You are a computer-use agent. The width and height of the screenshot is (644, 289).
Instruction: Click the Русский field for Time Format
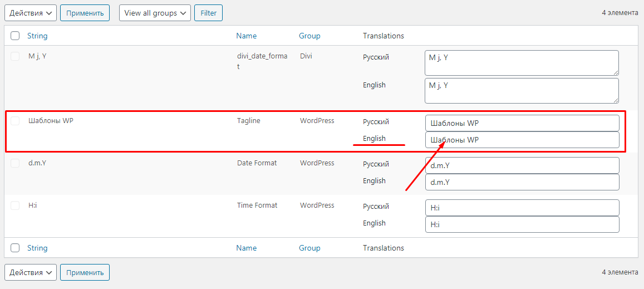click(x=522, y=208)
